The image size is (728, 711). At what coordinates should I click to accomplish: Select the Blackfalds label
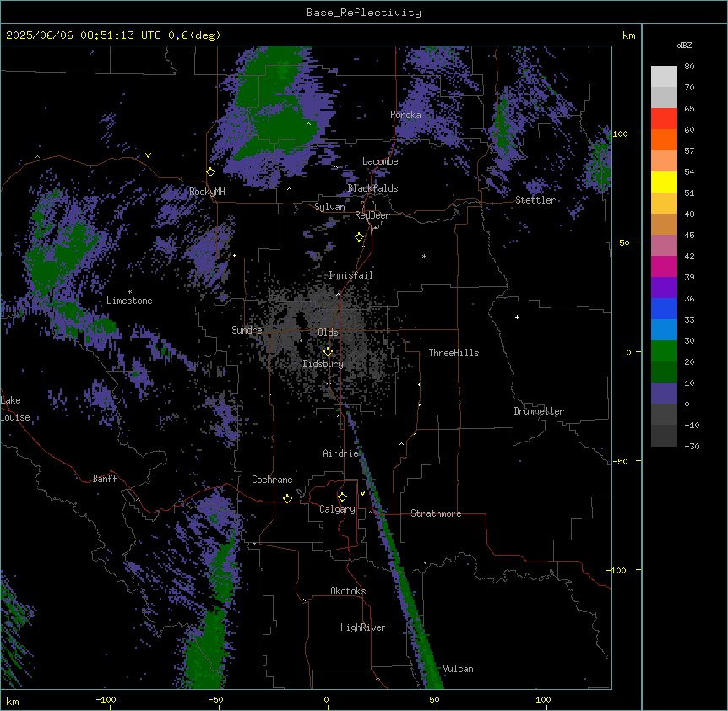pyautogui.click(x=372, y=188)
